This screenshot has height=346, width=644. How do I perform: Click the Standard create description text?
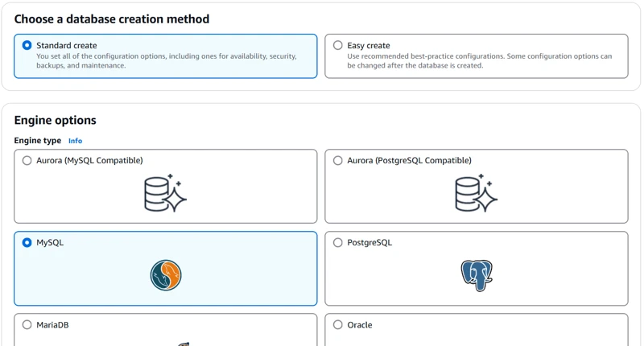coord(166,61)
